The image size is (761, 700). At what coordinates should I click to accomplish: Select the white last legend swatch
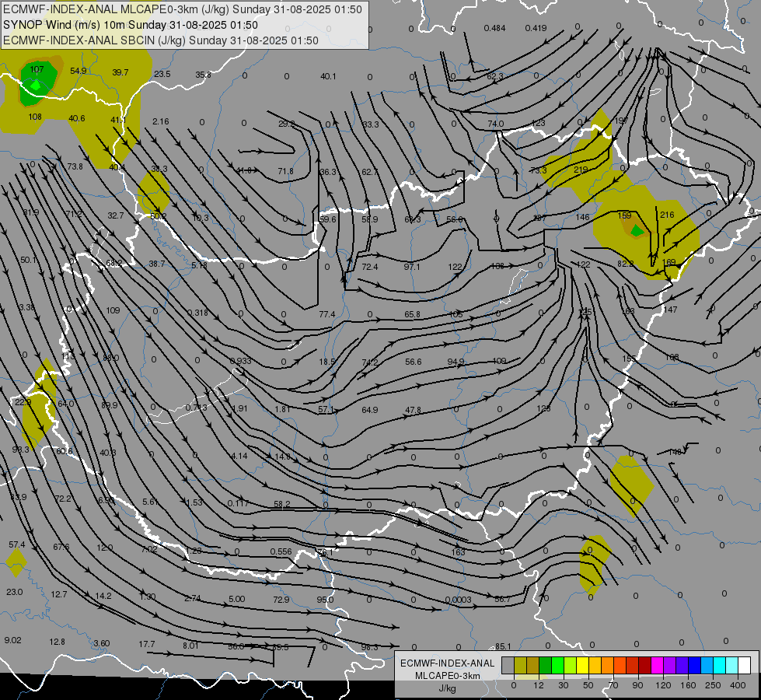(x=745, y=666)
